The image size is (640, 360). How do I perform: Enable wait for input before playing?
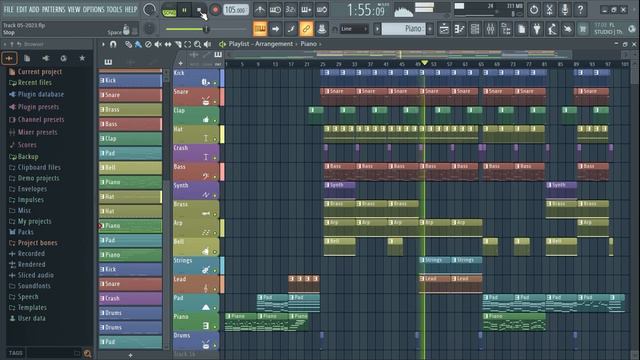tap(275, 9)
